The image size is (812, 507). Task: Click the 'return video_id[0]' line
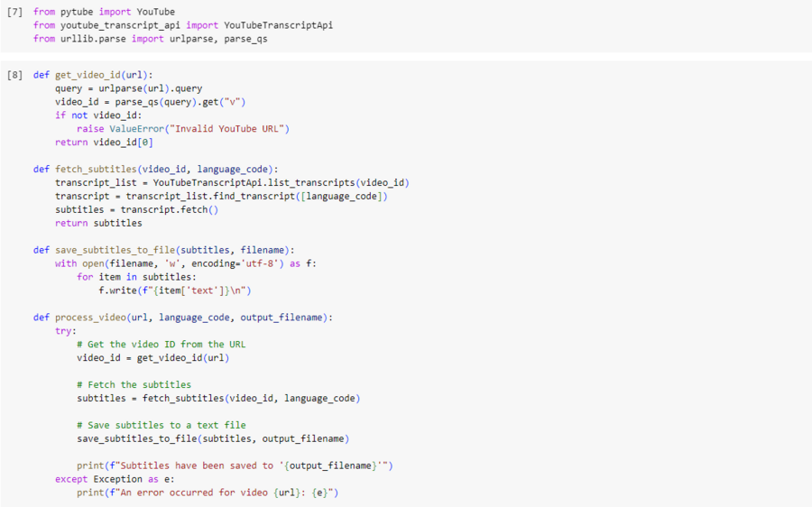[x=104, y=143]
